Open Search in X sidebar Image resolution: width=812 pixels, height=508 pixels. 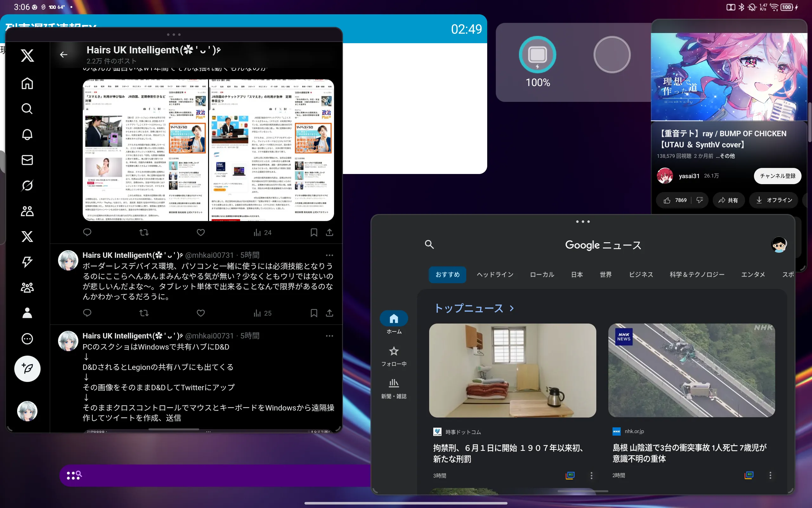coord(27,109)
